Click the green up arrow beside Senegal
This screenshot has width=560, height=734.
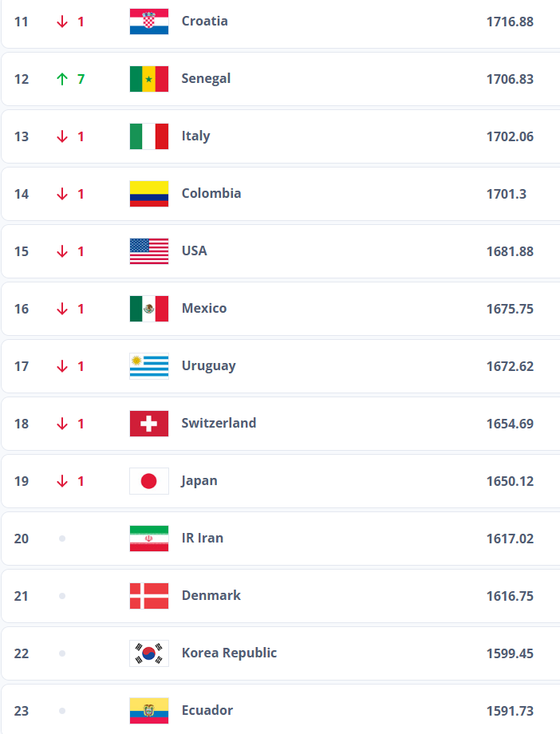coord(62,79)
